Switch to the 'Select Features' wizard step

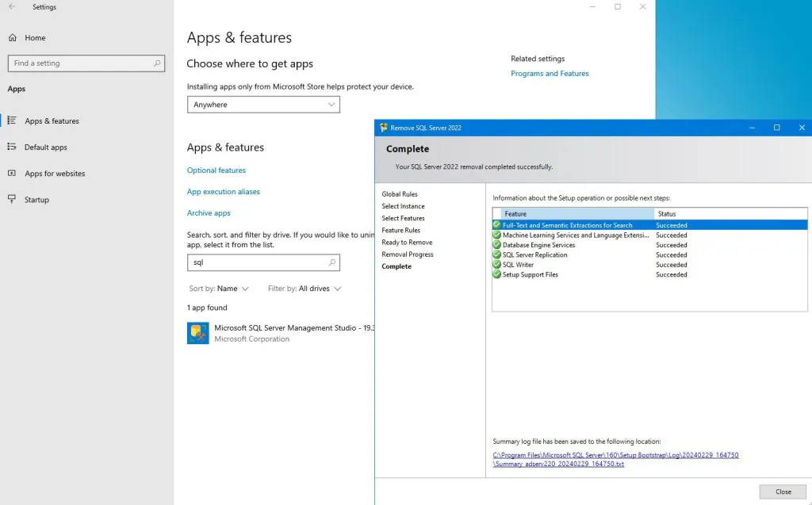click(x=403, y=218)
